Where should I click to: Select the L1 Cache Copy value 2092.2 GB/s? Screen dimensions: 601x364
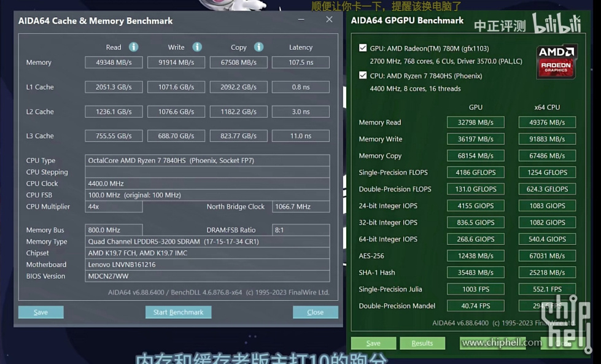coord(238,87)
